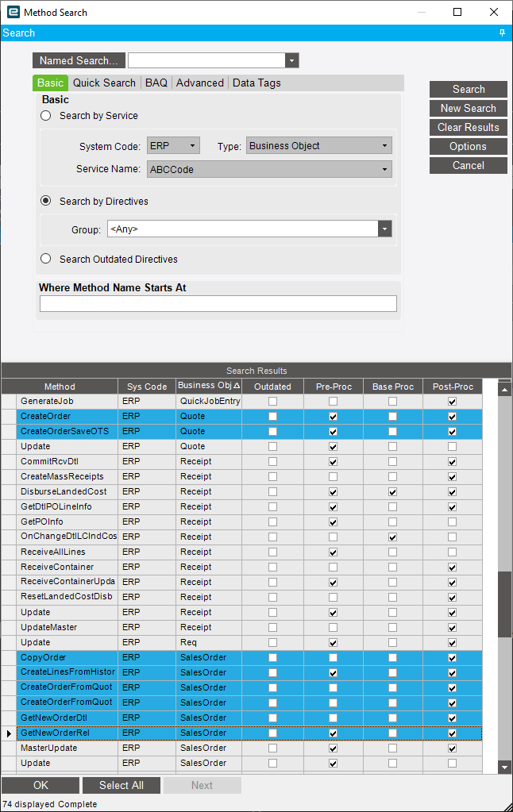This screenshot has width=513, height=812.
Task: Click results scrollbar down arrow
Action: 505,767
